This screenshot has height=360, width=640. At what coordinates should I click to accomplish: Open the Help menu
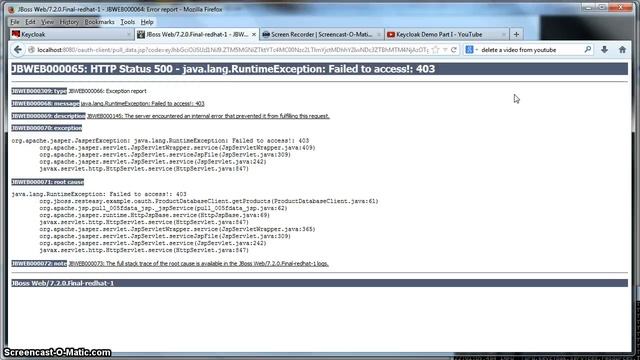[147, 22]
